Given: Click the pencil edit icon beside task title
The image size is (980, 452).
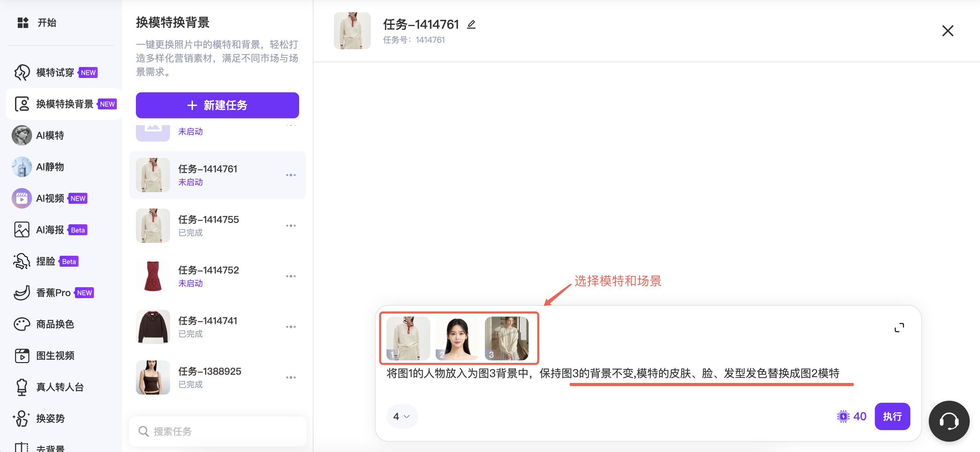Looking at the screenshot, I should [x=471, y=25].
